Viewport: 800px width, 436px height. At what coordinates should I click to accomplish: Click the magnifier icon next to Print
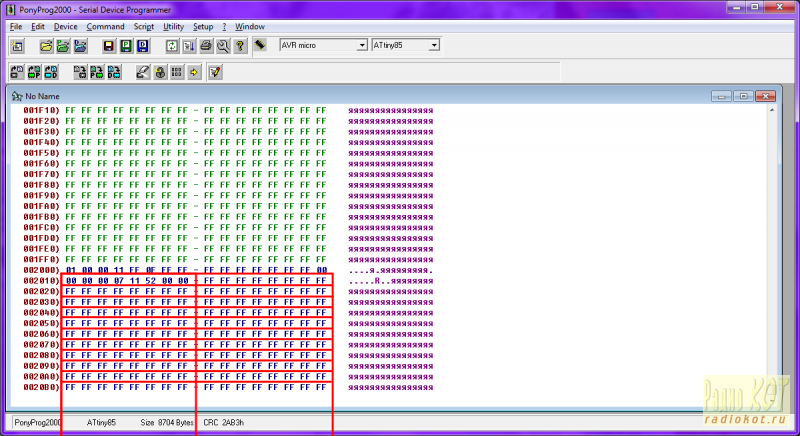223,46
